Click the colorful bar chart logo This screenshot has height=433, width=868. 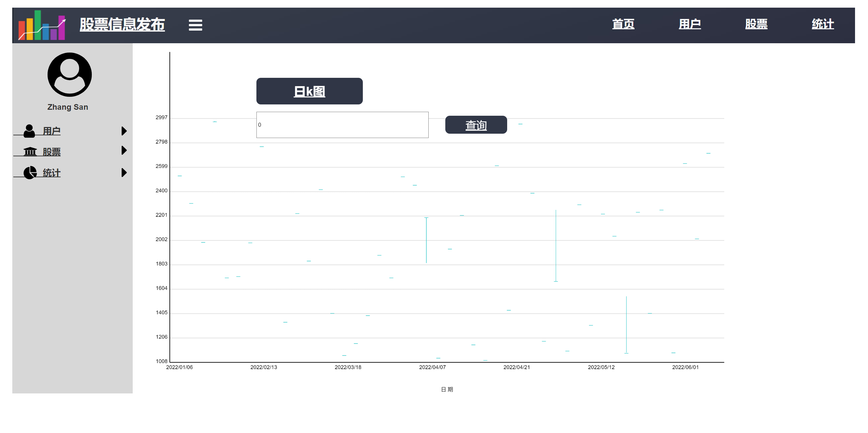(x=42, y=25)
